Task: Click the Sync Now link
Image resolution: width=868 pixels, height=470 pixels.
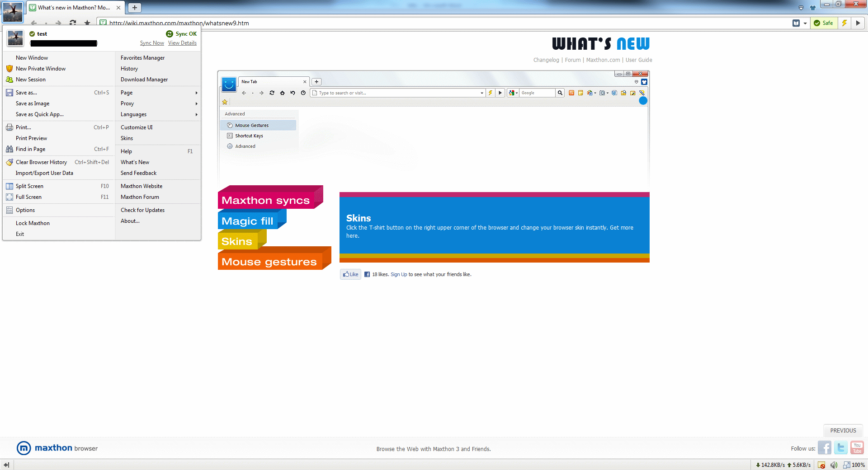Action: 152,43
